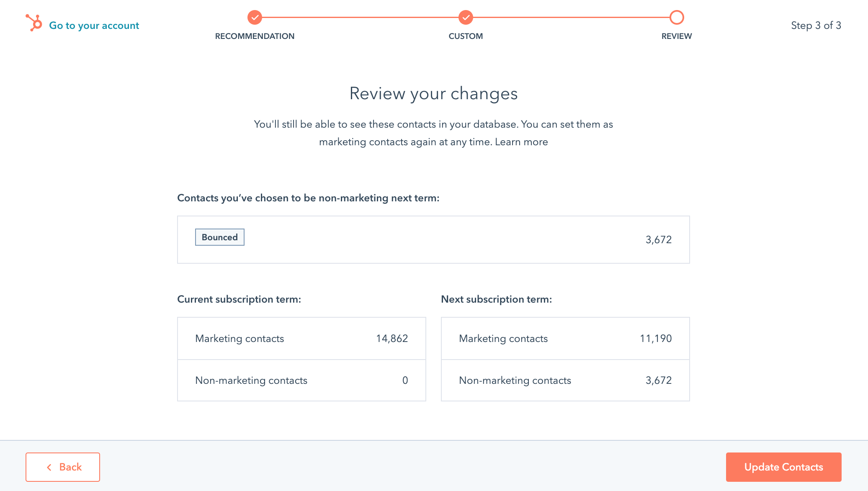This screenshot has height=491, width=868.
Task: Click the Back button
Action: (63, 467)
